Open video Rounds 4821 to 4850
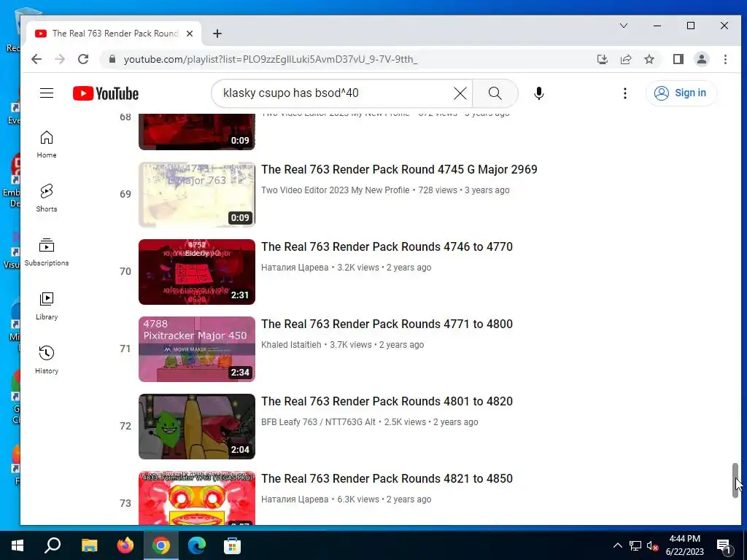 (x=387, y=478)
